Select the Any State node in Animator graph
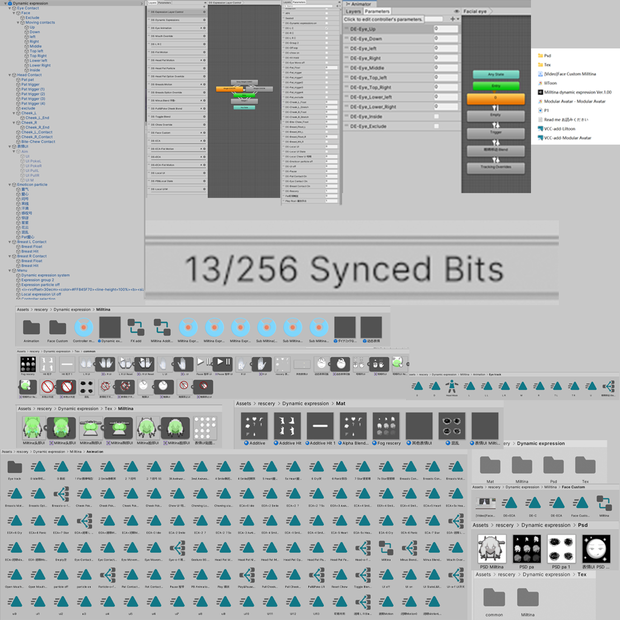 [x=496, y=74]
